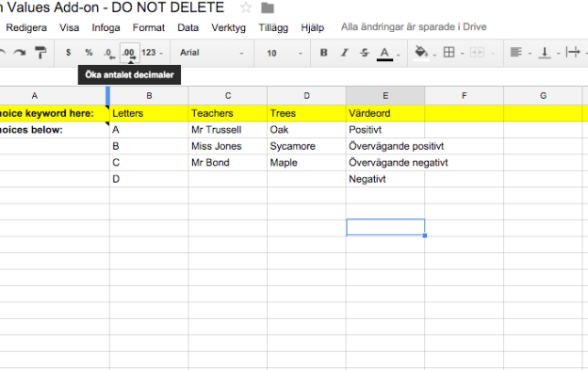Screen dimensions: 588x370
Task: Click the 'Värdeord' cell
Action: coord(385,113)
